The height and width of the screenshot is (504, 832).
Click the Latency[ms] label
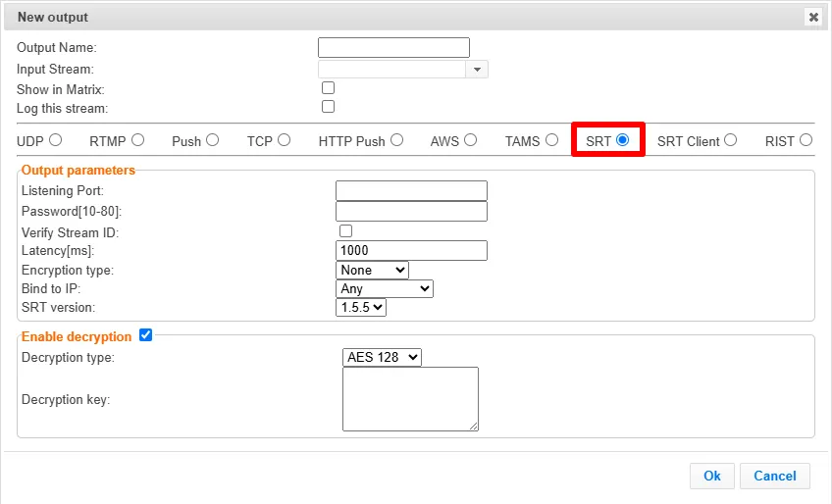pyautogui.click(x=58, y=250)
